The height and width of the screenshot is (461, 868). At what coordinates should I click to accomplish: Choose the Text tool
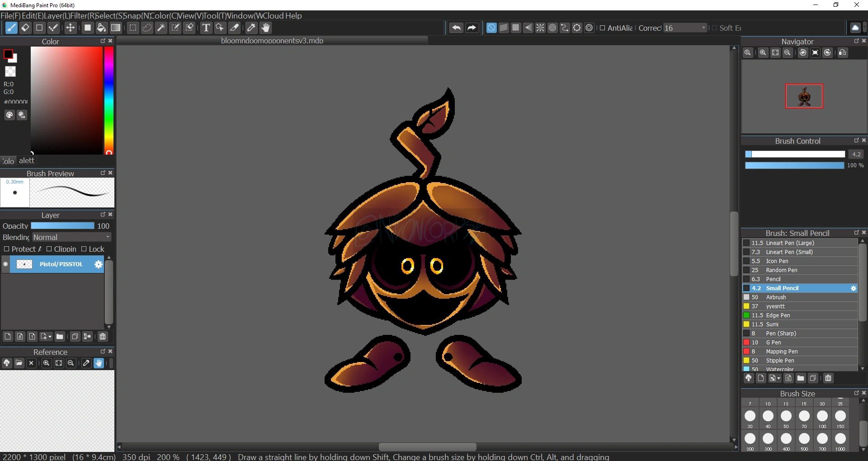tap(206, 28)
